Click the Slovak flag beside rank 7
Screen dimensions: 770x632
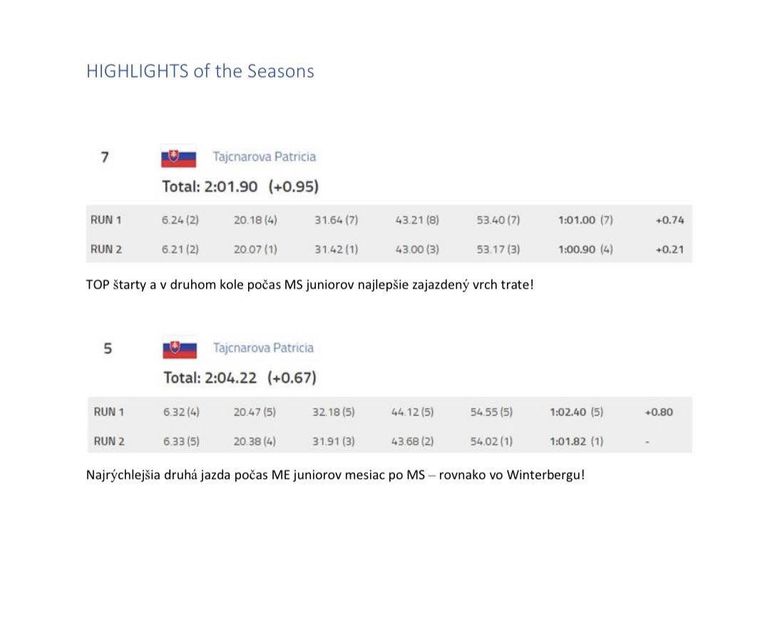click(x=178, y=158)
